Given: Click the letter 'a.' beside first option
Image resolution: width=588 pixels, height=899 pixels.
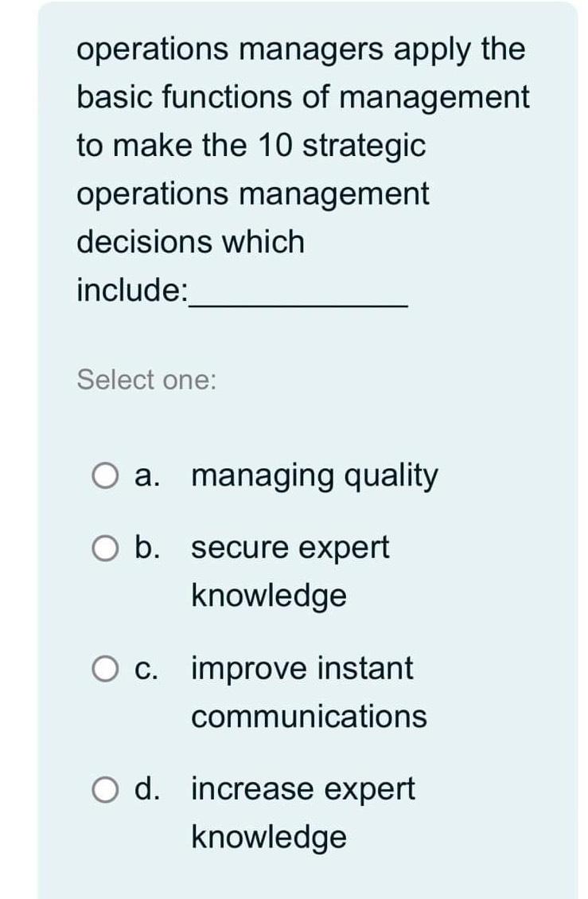Looking at the screenshot, I should tap(148, 475).
